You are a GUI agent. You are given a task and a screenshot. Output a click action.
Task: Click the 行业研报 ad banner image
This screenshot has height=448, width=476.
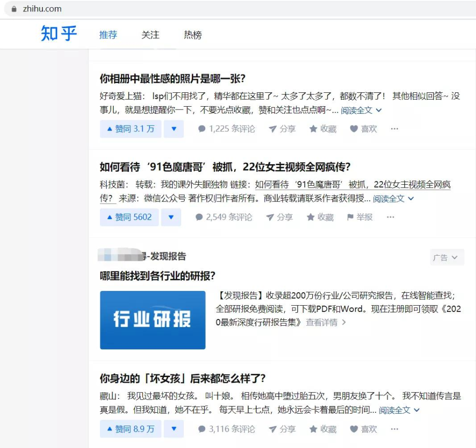152,320
